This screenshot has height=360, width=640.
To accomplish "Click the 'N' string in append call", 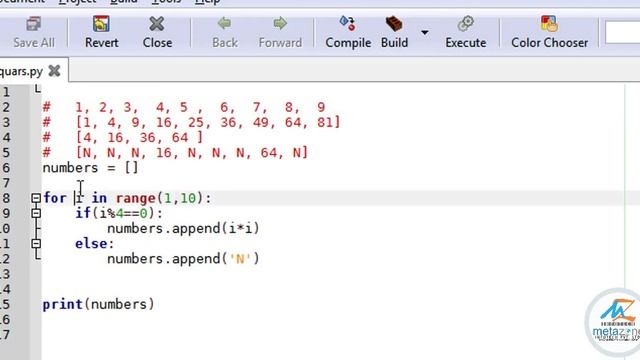I will point(240,259).
